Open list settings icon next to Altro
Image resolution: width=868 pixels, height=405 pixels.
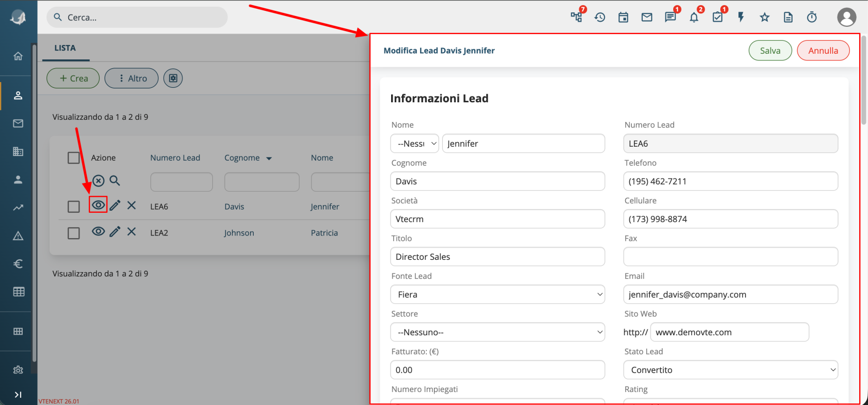[x=173, y=78]
